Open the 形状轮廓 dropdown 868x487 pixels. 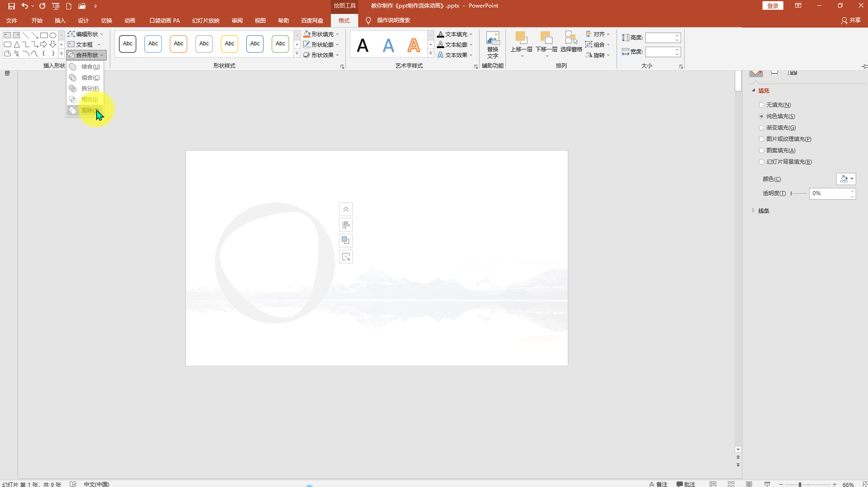(321, 45)
